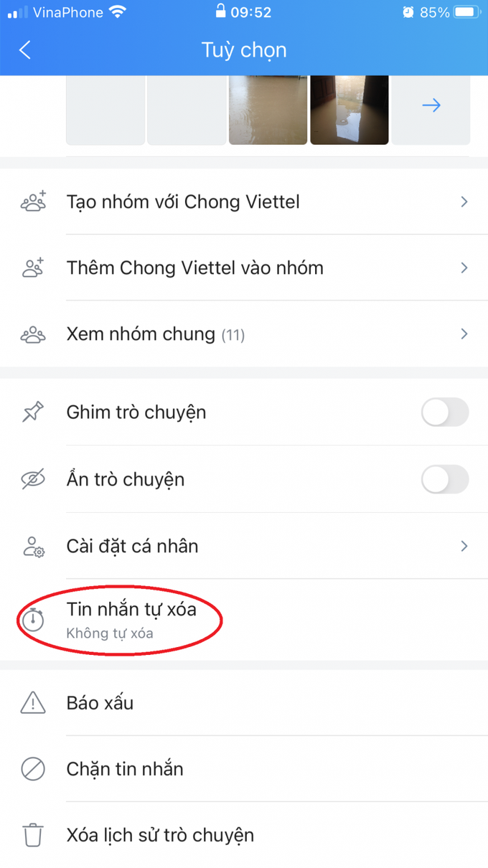View more media via blue arrow thumbnail
The width and height of the screenshot is (488, 868).
[431, 105]
